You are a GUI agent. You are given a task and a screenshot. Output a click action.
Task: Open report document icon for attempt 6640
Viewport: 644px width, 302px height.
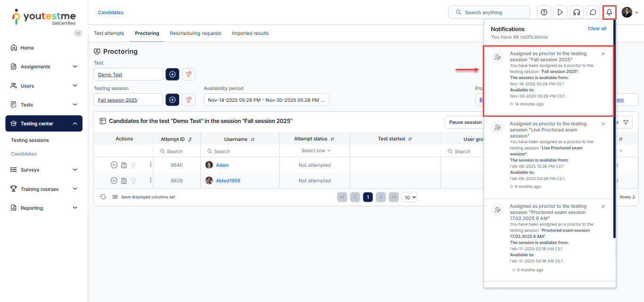tap(124, 165)
